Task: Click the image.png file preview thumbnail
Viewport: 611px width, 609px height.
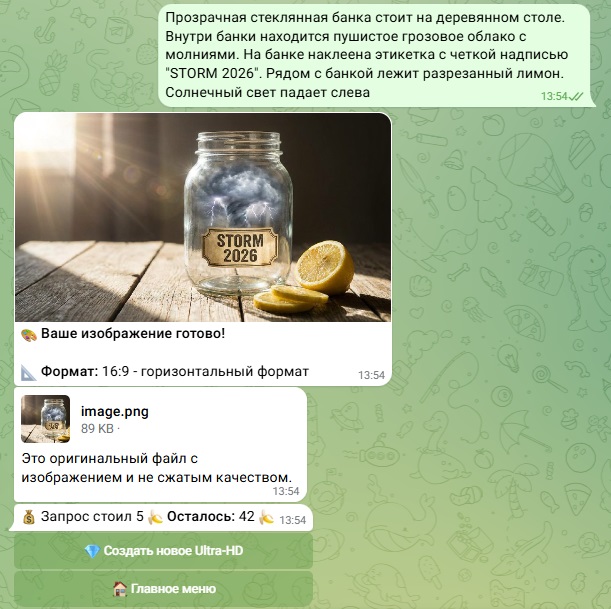Action: pos(46,419)
